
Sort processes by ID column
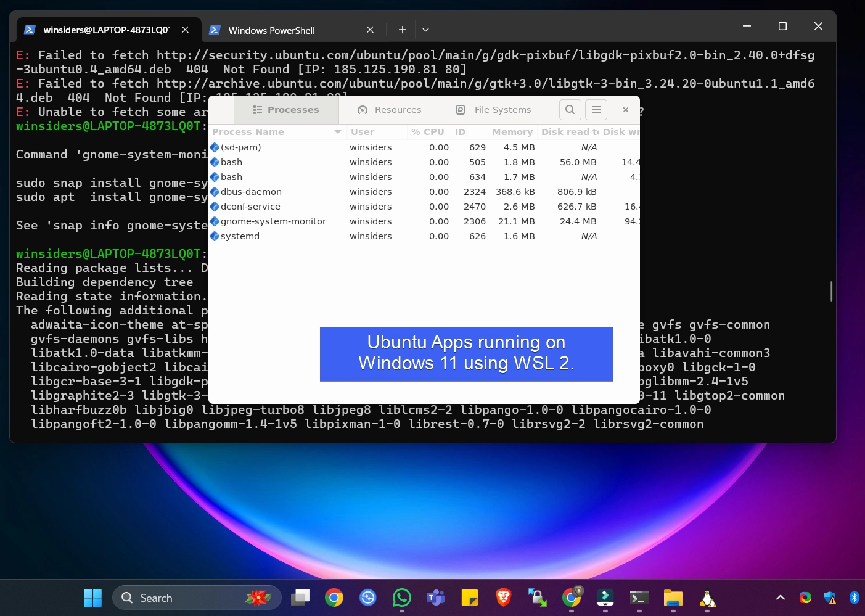pos(469,132)
